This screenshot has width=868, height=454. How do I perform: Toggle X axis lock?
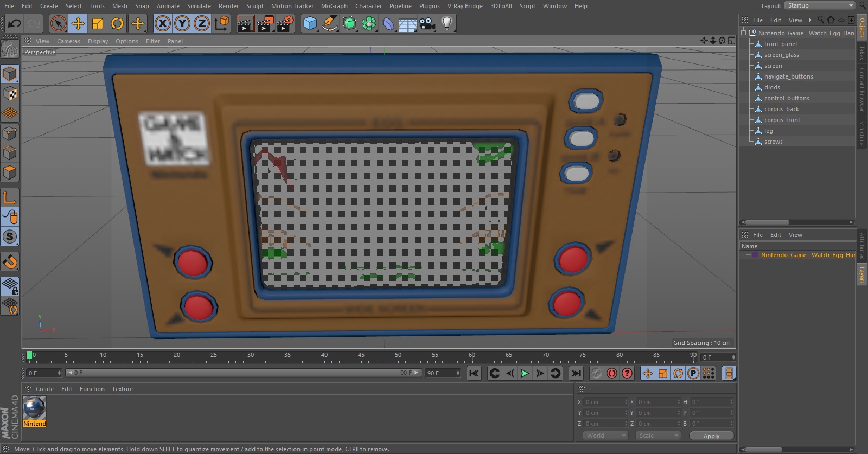[x=162, y=23]
